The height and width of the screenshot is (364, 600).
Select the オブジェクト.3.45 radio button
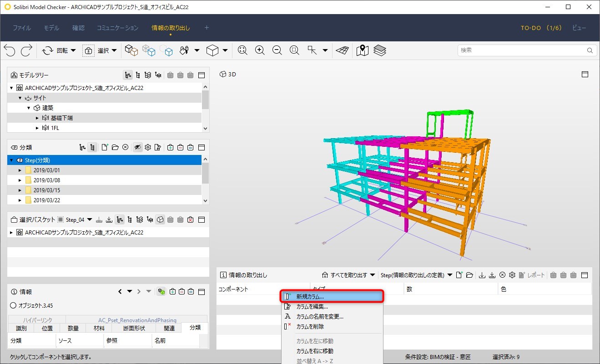click(13, 305)
